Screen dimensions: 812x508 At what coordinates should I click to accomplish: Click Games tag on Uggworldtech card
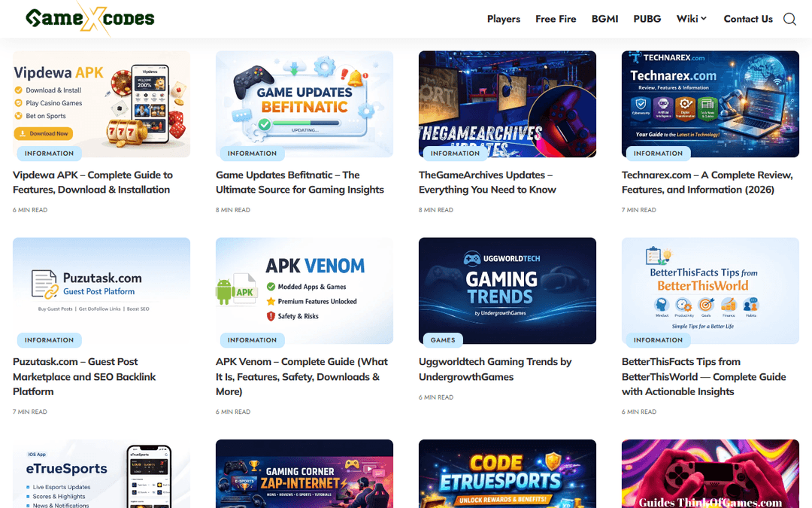pos(443,340)
